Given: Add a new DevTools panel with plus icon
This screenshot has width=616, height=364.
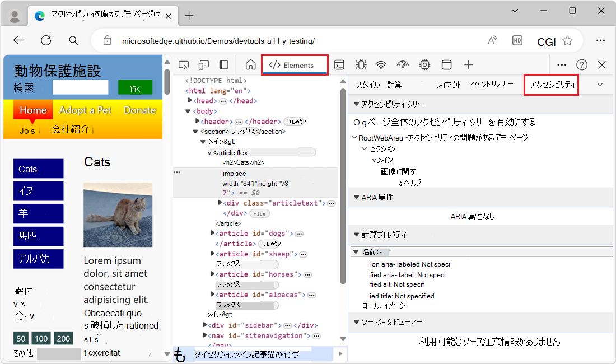Looking at the screenshot, I should (x=467, y=64).
